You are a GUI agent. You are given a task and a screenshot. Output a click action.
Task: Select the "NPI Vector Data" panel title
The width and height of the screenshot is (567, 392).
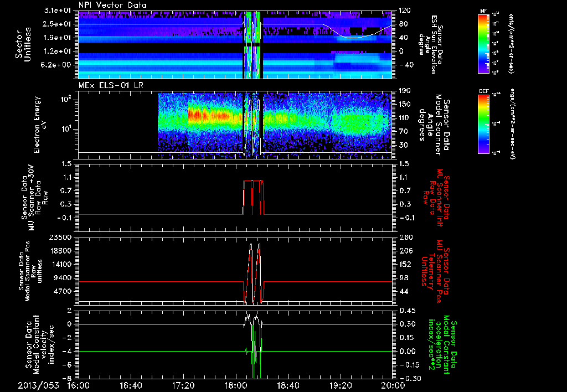click(x=113, y=5)
